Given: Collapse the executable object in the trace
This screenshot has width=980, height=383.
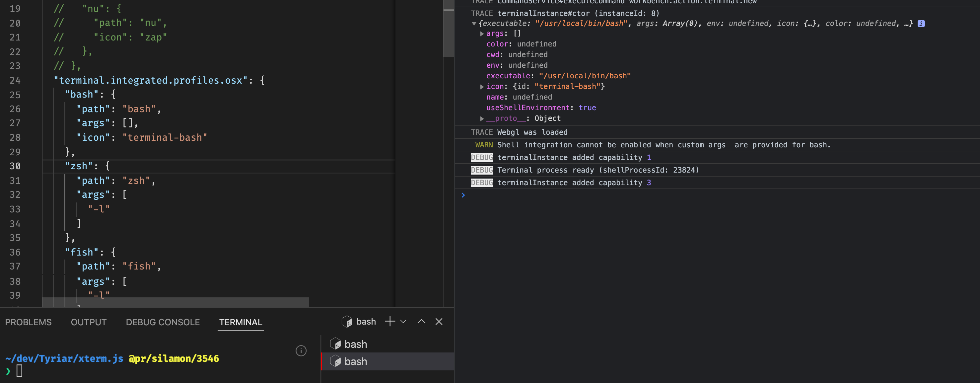Looking at the screenshot, I should [474, 23].
